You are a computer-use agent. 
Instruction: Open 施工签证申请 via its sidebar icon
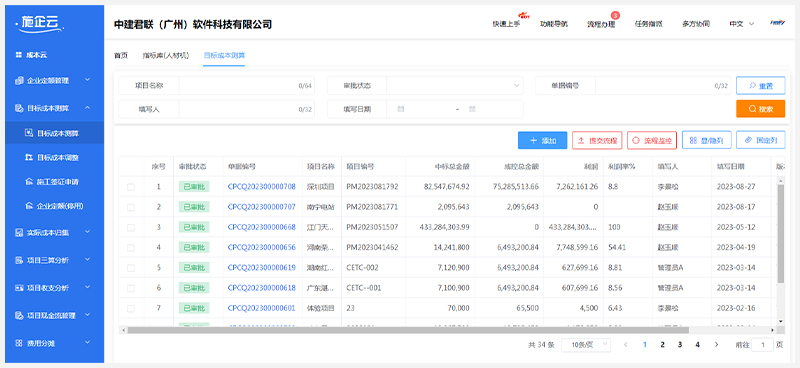click(x=29, y=182)
